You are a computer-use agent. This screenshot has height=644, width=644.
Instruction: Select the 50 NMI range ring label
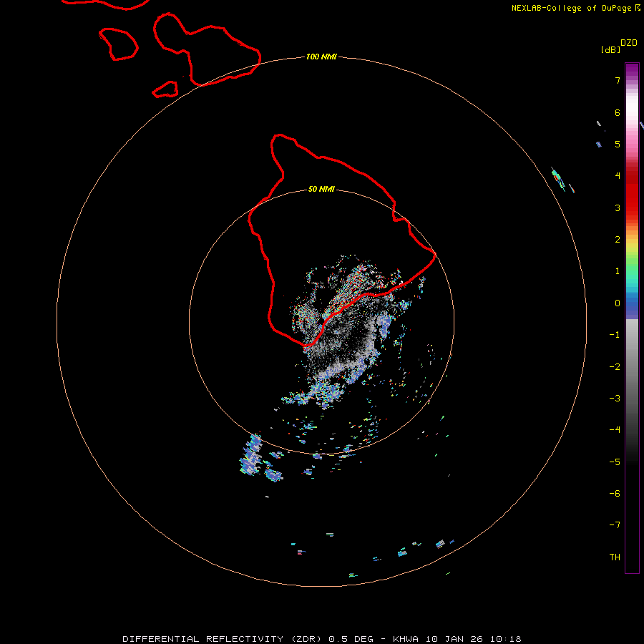coord(321,189)
